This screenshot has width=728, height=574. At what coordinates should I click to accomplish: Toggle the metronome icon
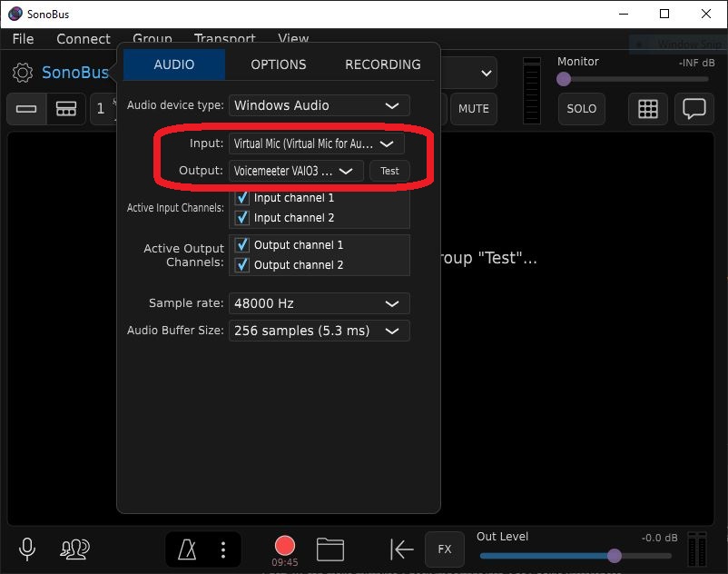tap(187, 549)
